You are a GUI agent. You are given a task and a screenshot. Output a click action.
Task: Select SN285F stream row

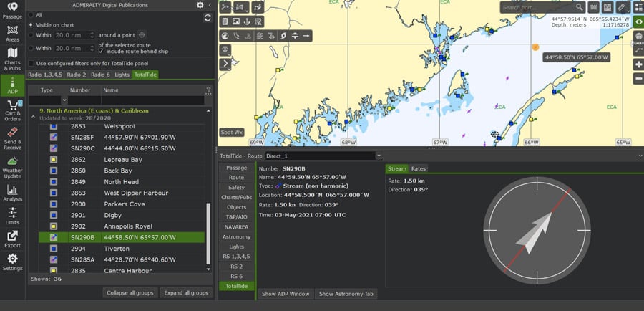click(x=122, y=138)
